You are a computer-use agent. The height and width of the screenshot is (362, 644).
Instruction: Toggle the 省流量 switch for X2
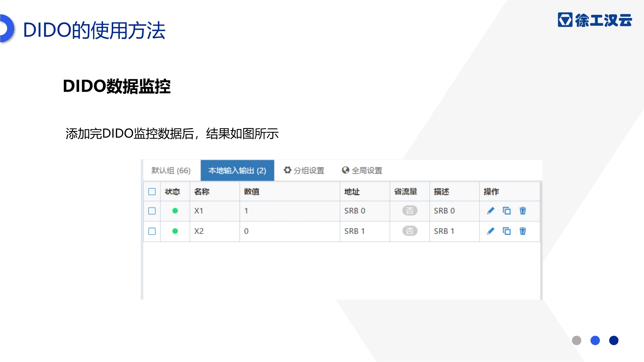click(410, 231)
